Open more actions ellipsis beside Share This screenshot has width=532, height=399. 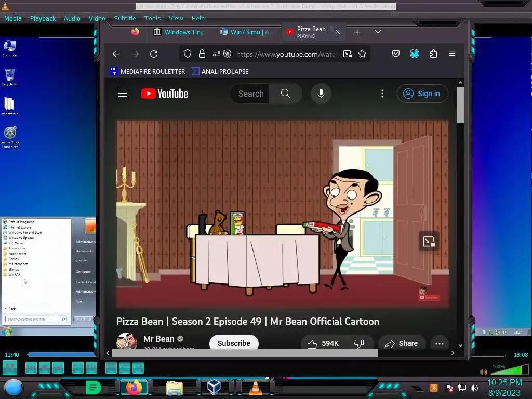point(440,343)
